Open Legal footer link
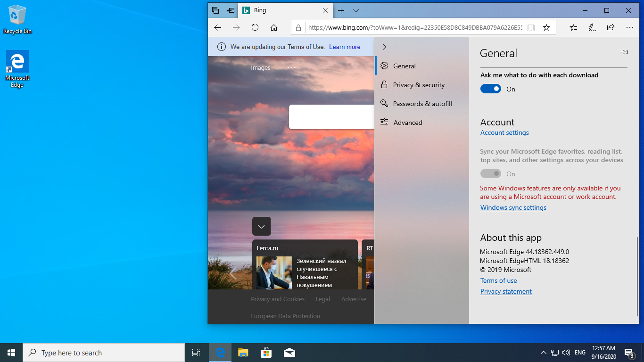Image resolution: width=644 pixels, height=362 pixels. [323, 299]
